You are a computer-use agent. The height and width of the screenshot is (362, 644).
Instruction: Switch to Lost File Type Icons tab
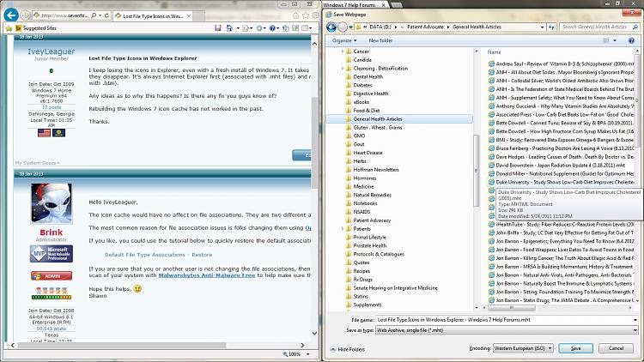152,16
